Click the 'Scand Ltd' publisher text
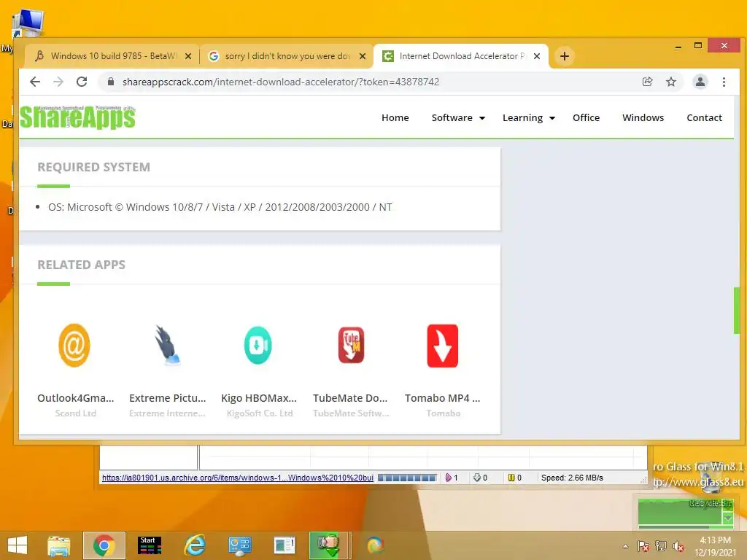The image size is (747, 560). [x=75, y=413]
